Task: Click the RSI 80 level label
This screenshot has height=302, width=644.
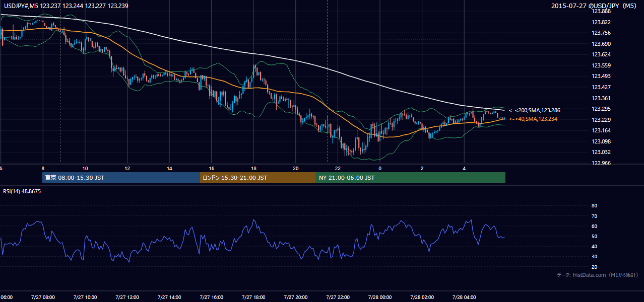Action: pos(594,206)
